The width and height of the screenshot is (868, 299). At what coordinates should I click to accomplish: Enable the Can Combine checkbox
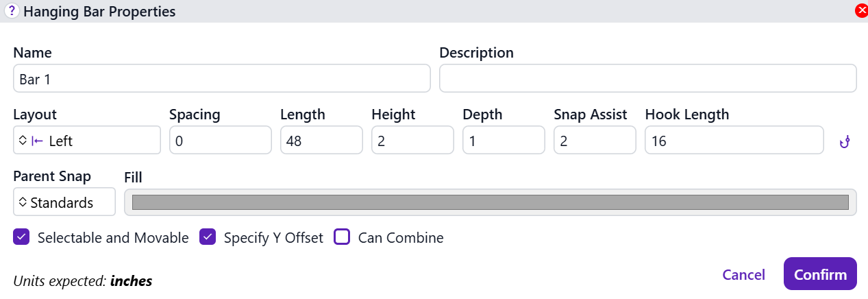tap(342, 237)
